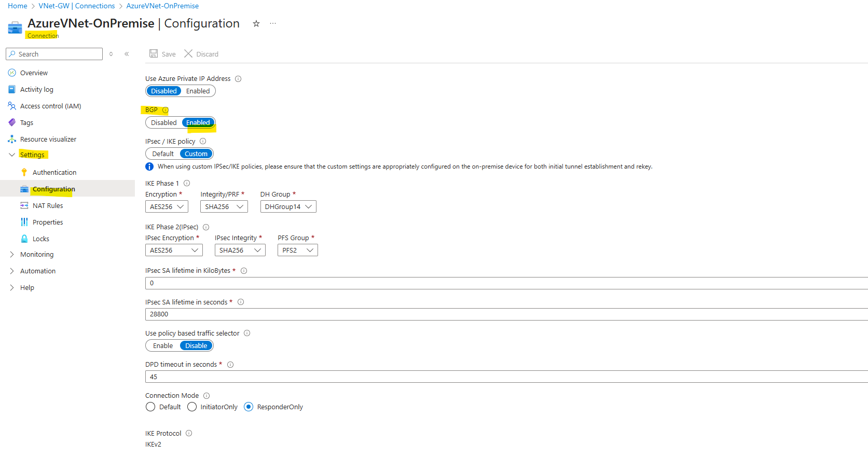868x458 pixels.
Task: Open the more options ellipsis menu
Action: pos(273,23)
